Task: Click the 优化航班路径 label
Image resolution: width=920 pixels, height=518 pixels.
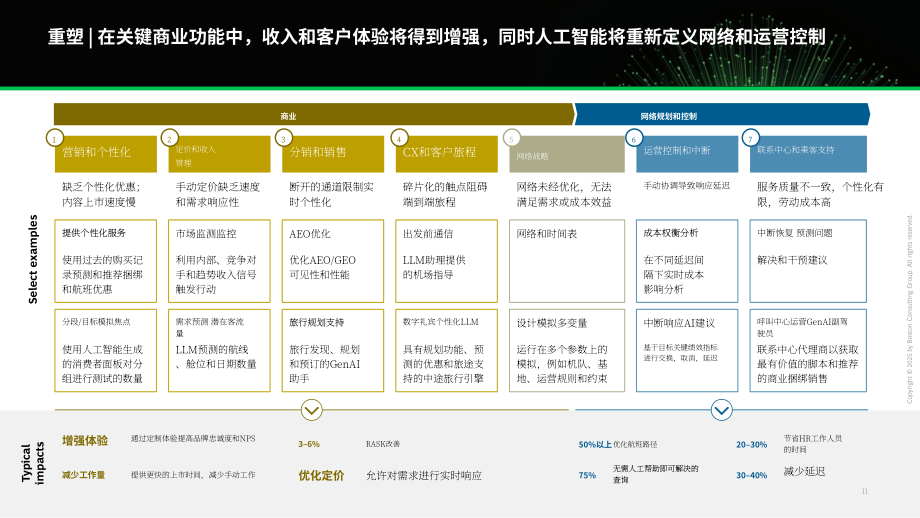Action: pos(635,445)
